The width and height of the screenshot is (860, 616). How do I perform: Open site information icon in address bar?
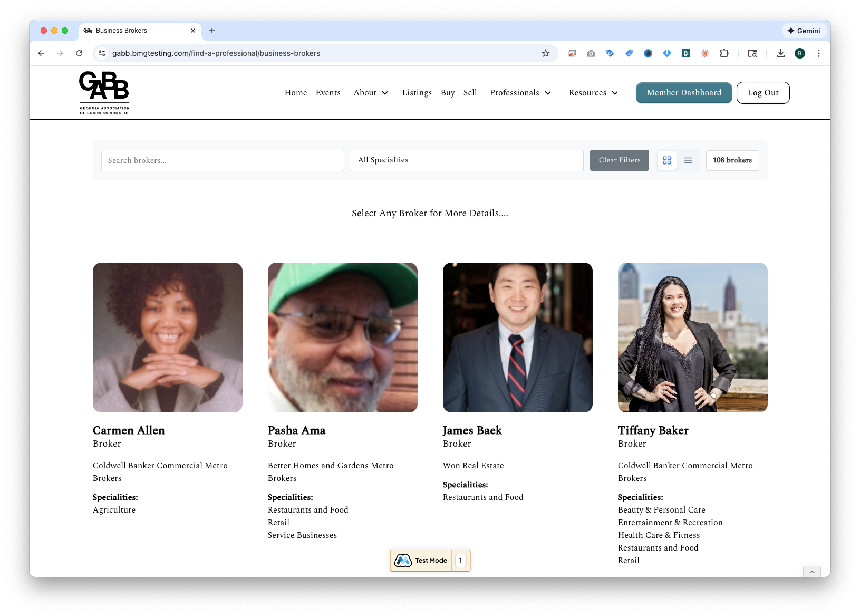click(x=102, y=53)
